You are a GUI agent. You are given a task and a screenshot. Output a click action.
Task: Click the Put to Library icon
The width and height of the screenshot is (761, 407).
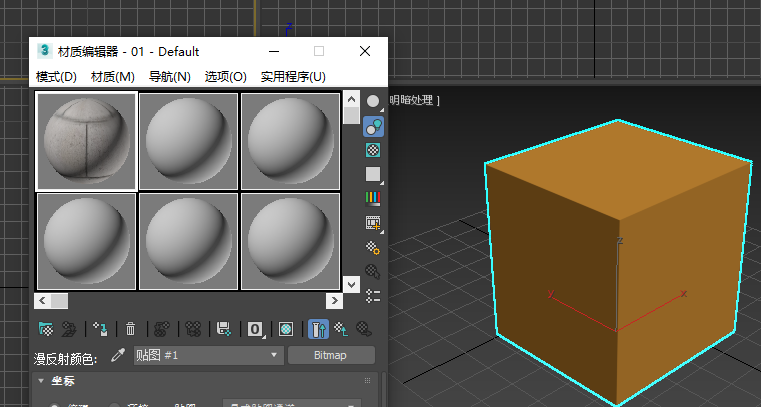pos(225,328)
